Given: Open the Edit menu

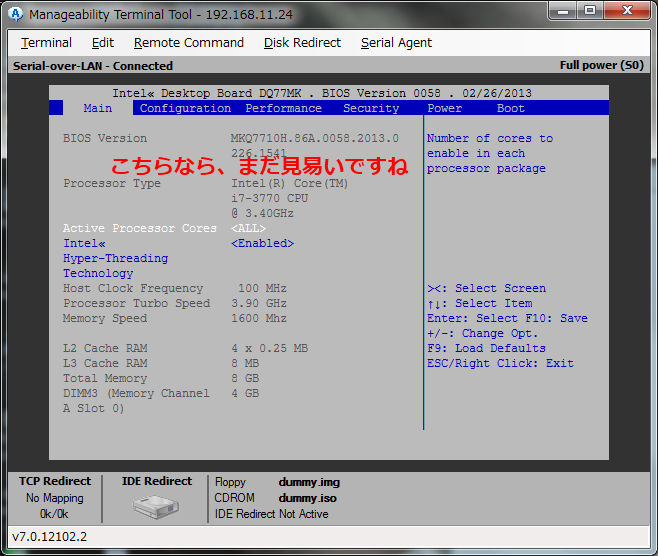Looking at the screenshot, I should pyautogui.click(x=103, y=43).
